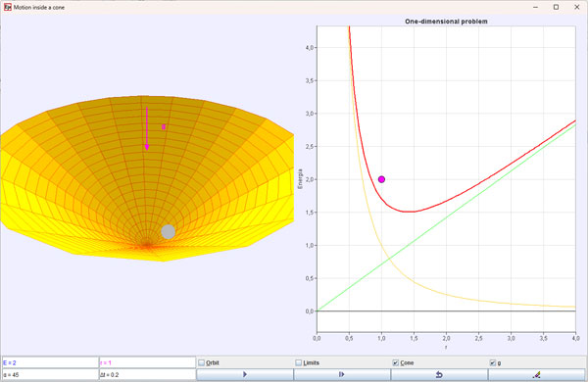
Task: Clear the orbit with the eraser icon
Action: (537, 374)
